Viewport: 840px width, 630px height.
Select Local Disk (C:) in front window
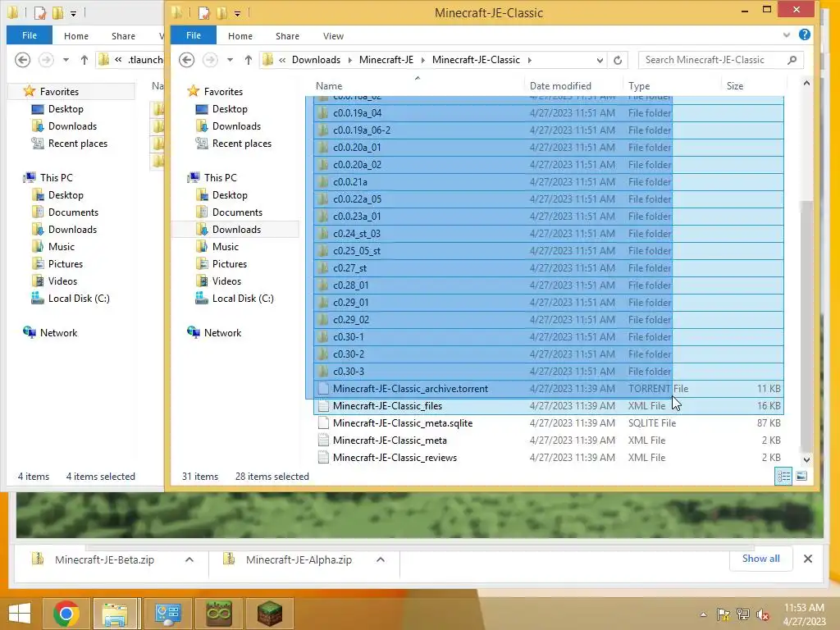(x=243, y=299)
